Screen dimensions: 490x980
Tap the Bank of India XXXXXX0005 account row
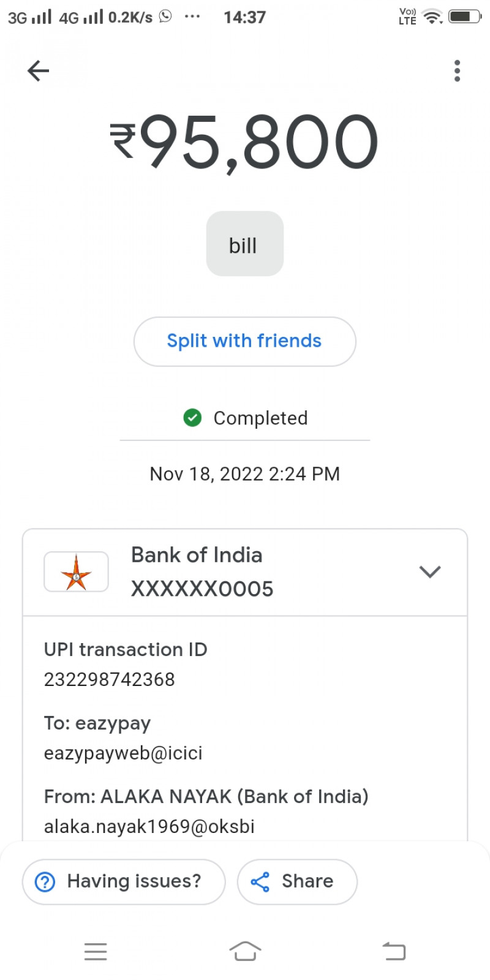tap(245, 572)
